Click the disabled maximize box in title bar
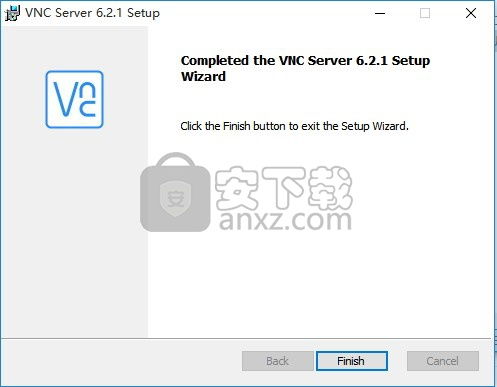The height and width of the screenshot is (387, 497). click(425, 13)
